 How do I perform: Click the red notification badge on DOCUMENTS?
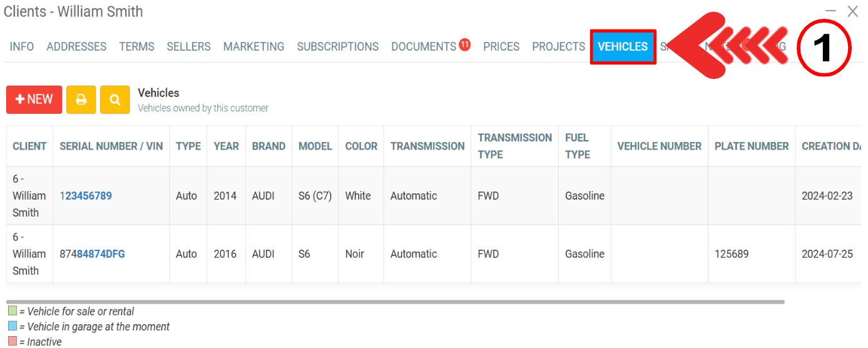pyautogui.click(x=464, y=44)
